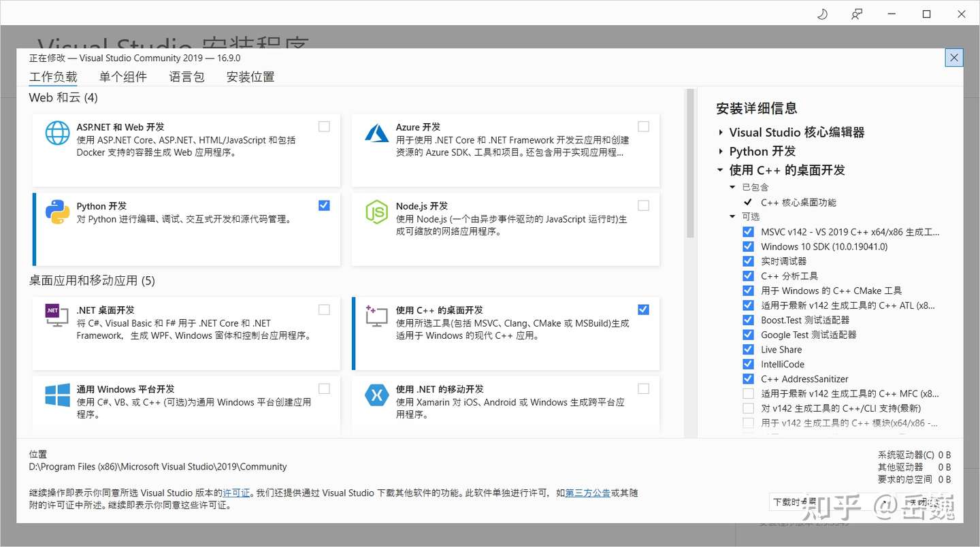Click the Windows logo of 通用 Windows 平台开发

57,395
